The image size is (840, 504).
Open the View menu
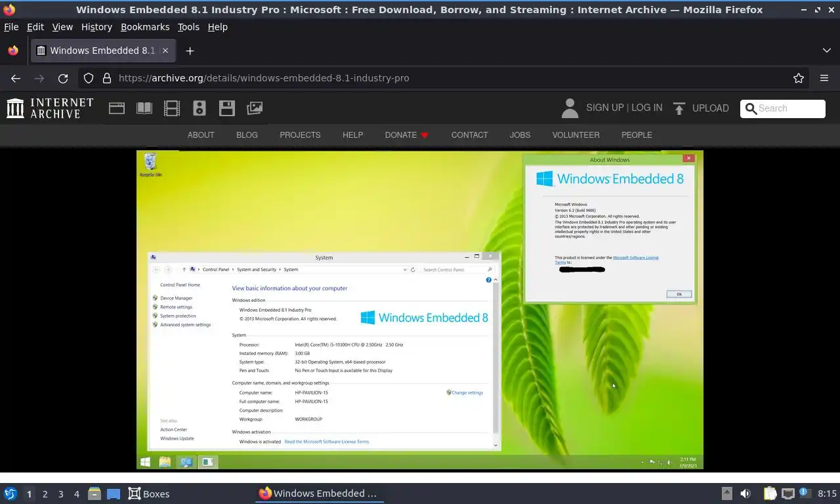pyautogui.click(x=62, y=27)
